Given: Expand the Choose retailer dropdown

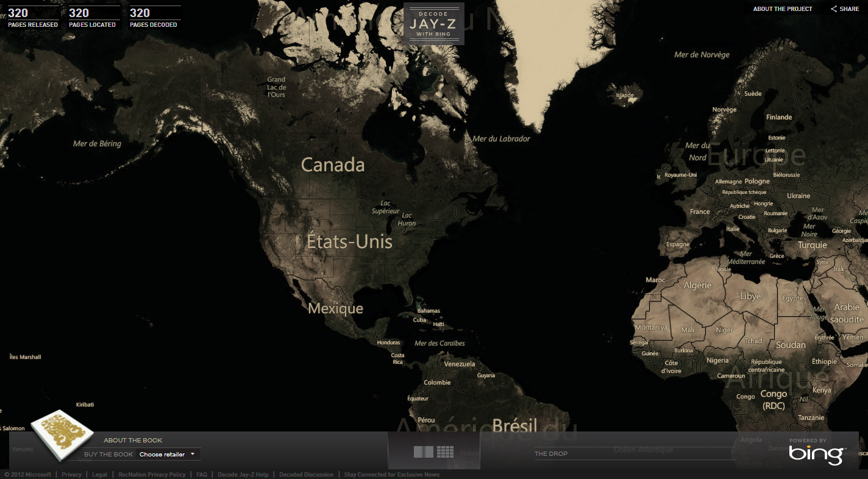Looking at the screenshot, I should pyautogui.click(x=168, y=454).
